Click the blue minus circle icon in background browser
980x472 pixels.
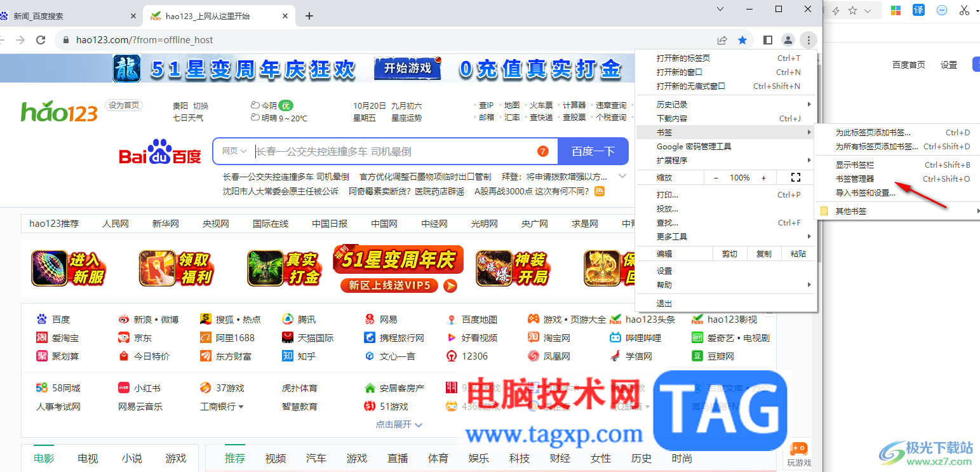click(942, 10)
